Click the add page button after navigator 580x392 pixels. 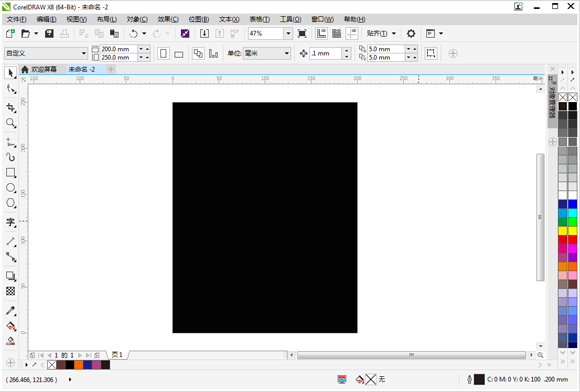(x=97, y=355)
